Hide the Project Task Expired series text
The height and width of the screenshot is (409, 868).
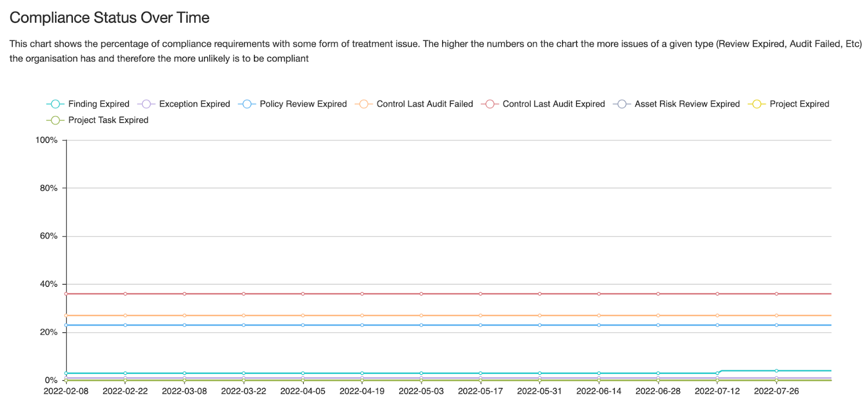[108, 120]
